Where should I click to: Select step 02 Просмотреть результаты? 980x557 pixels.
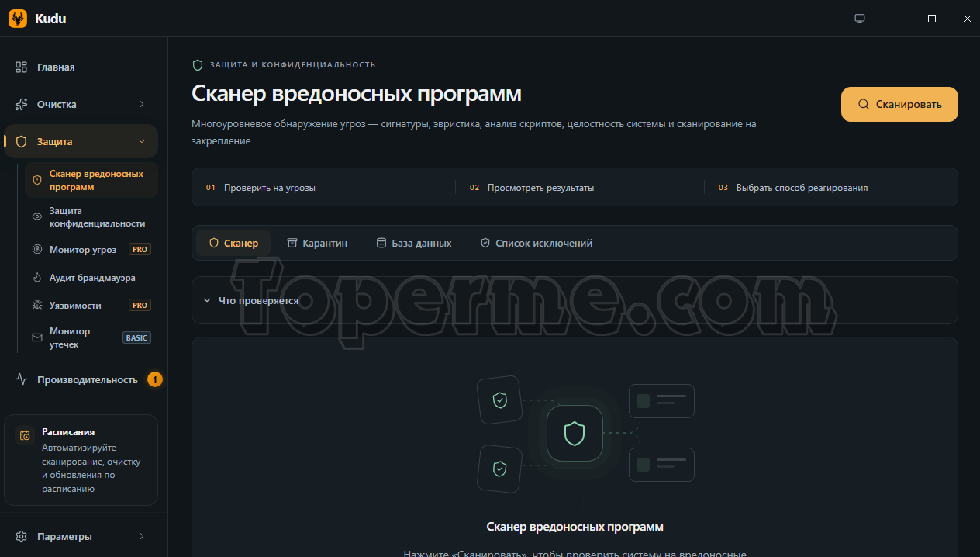point(533,188)
